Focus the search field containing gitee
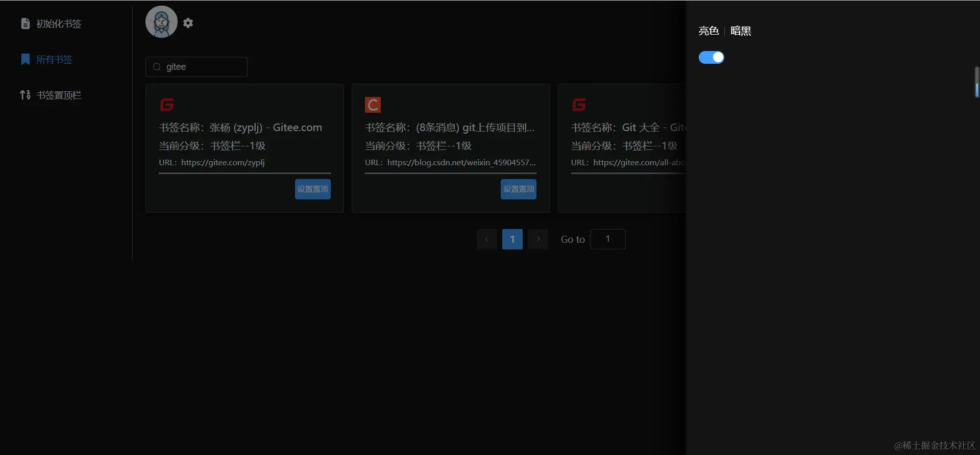Viewport: 980px width, 455px height. pos(197,67)
